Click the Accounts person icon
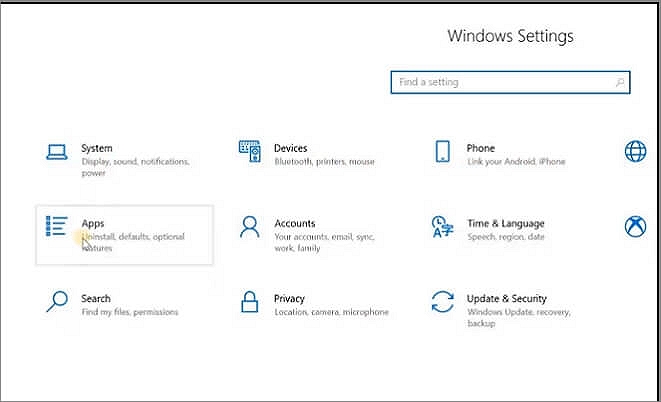This screenshot has height=402, width=661. point(249,227)
